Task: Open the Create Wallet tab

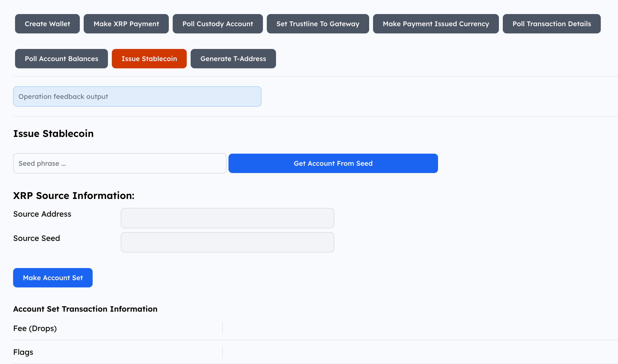Action: tap(47, 24)
